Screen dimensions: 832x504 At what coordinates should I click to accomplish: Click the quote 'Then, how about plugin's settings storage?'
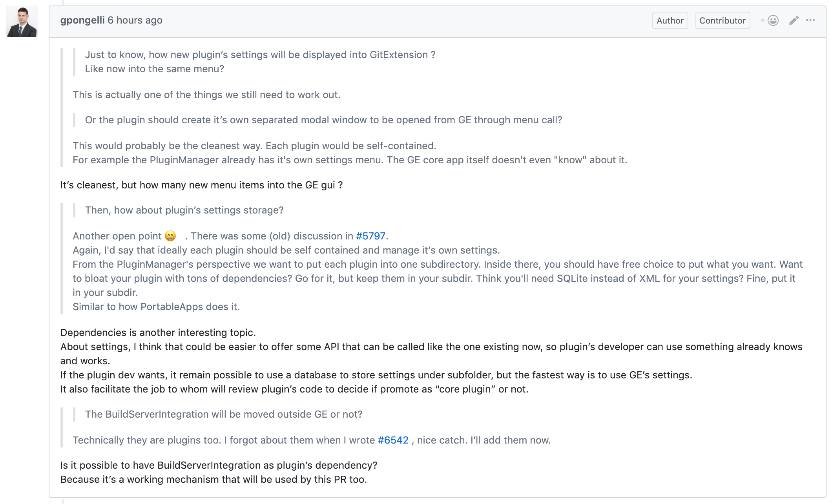[x=184, y=210]
